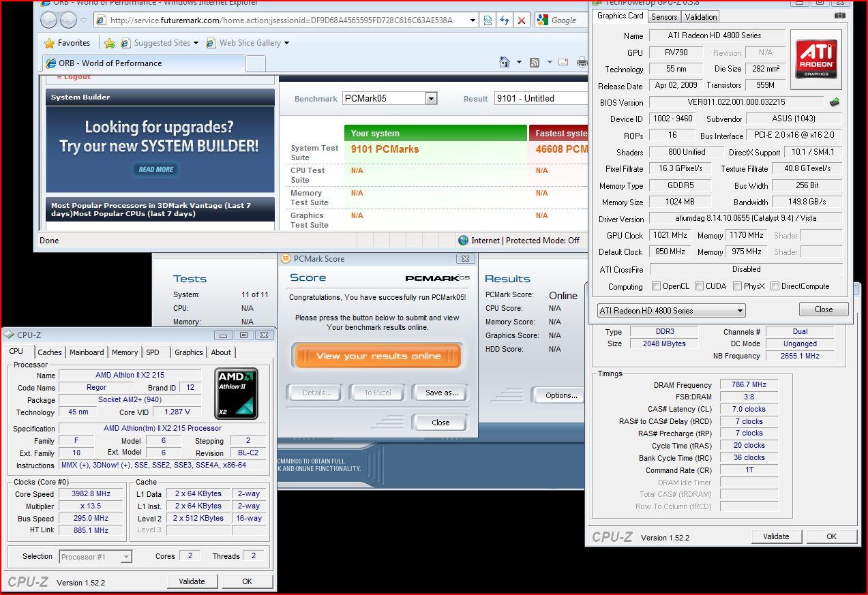Click Close in PCMark Score dialog

(440, 423)
